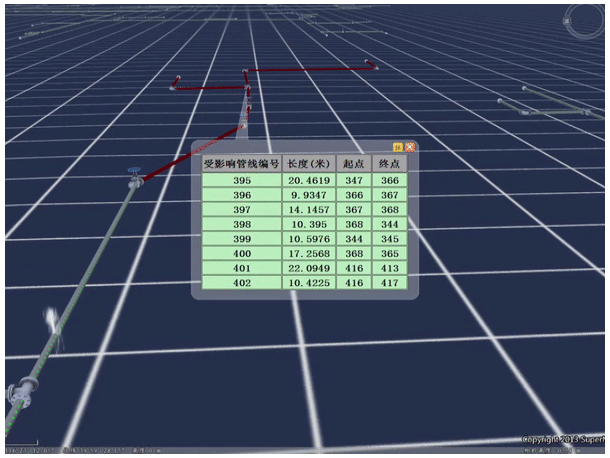Click start point 368 in row 400
Image resolution: width=610 pixels, height=458 pixels.
(x=354, y=254)
